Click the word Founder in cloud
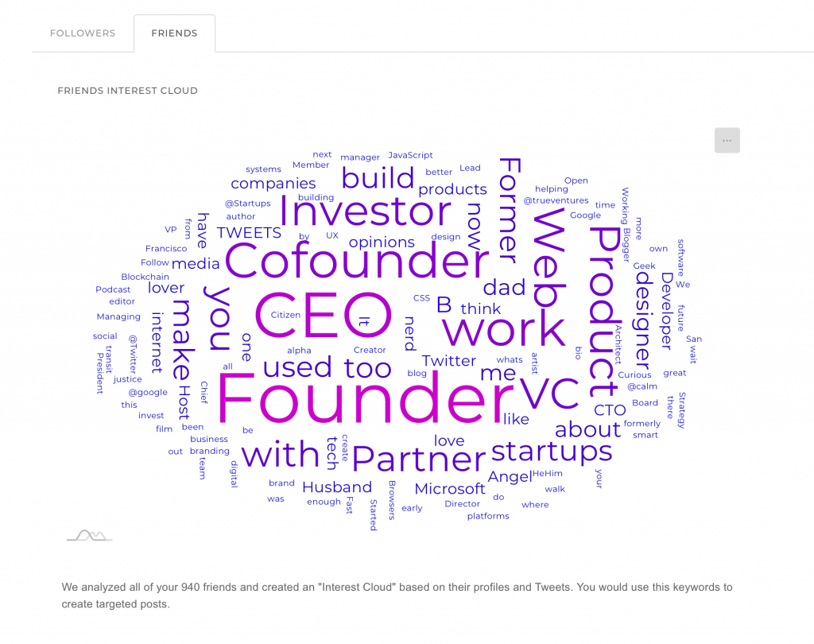Screen dimensions: 814x644 pos(365,398)
